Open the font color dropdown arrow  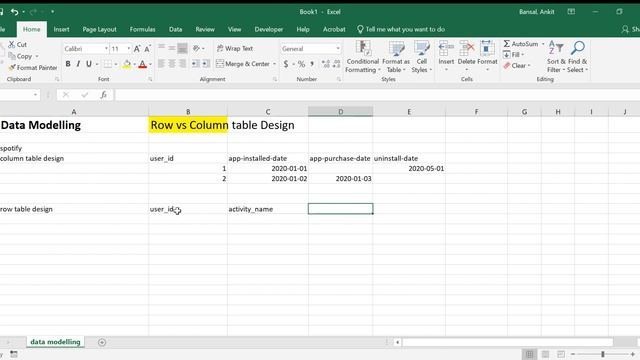[x=150, y=64]
